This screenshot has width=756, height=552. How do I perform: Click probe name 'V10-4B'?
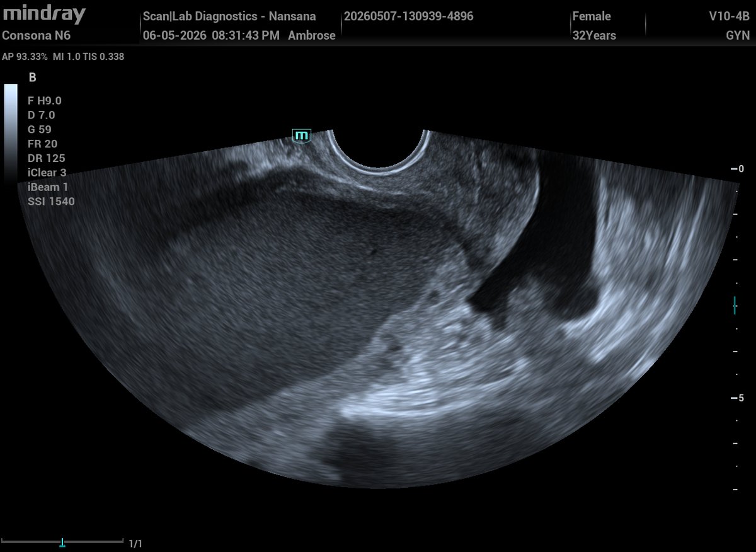coord(730,16)
